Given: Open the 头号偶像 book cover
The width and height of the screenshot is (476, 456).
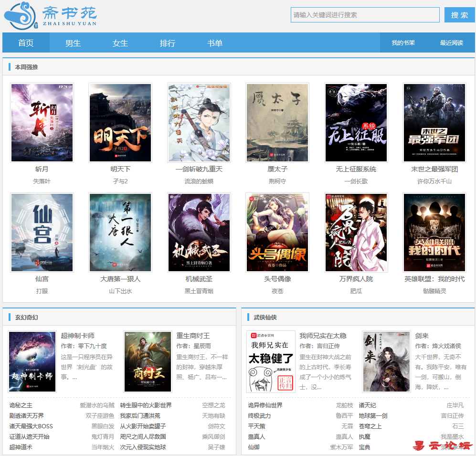Looking at the screenshot, I should pos(277,233).
